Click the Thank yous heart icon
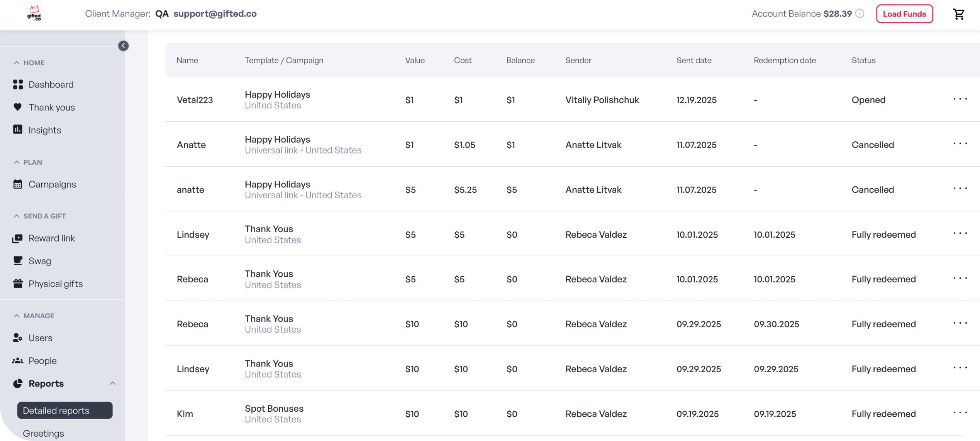The width and height of the screenshot is (980, 441). point(18,107)
